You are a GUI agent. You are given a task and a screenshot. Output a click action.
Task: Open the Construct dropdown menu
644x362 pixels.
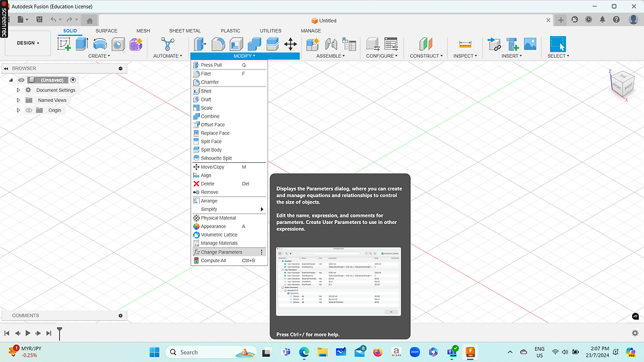coord(426,56)
